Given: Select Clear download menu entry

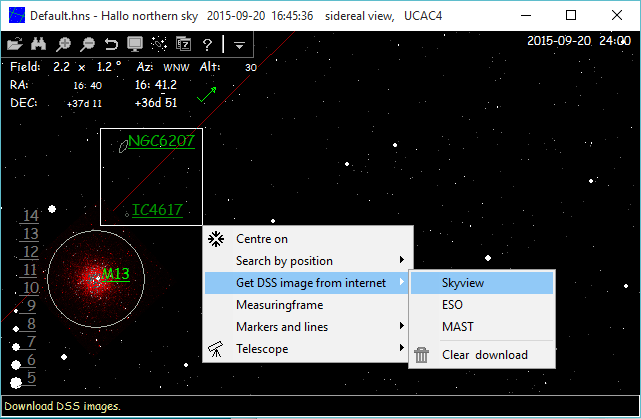Looking at the screenshot, I should point(482,355).
